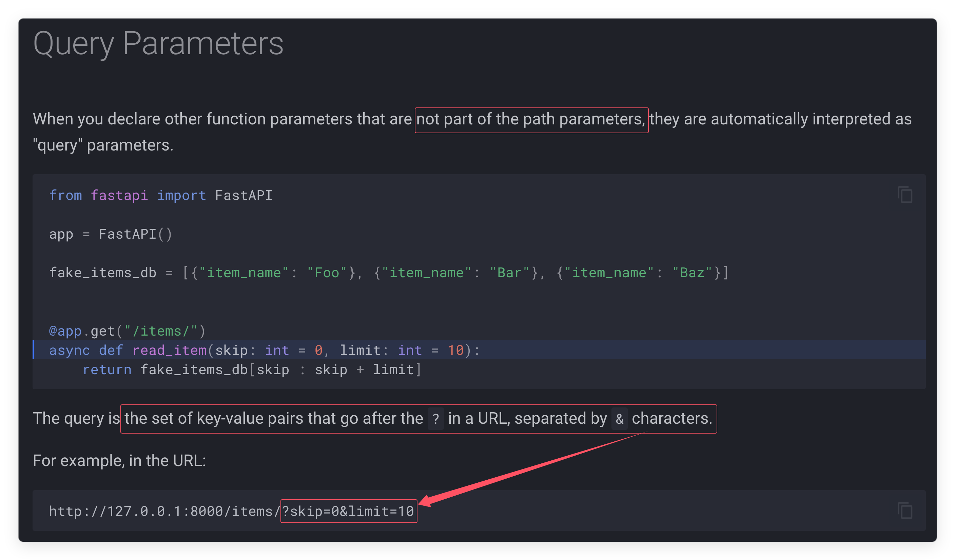Click the For example, in the URL text
The image size is (955, 560).
[x=119, y=461]
